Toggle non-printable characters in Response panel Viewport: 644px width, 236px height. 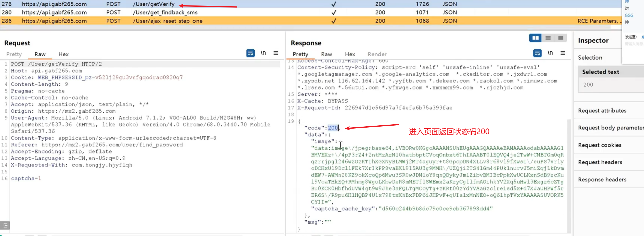pyautogui.click(x=550, y=53)
